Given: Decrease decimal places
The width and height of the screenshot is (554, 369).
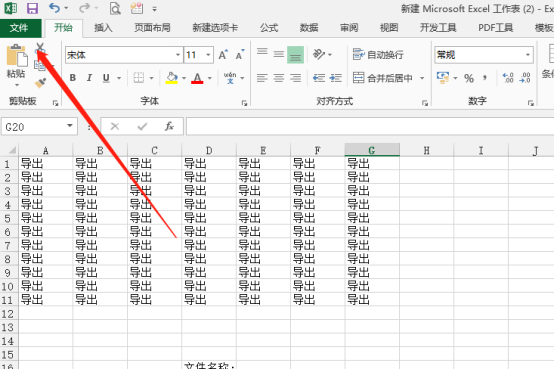Looking at the screenshot, I should click(525, 78).
